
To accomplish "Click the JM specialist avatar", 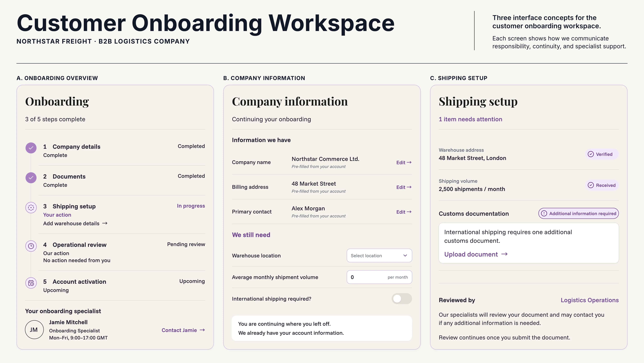I will tap(34, 330).
